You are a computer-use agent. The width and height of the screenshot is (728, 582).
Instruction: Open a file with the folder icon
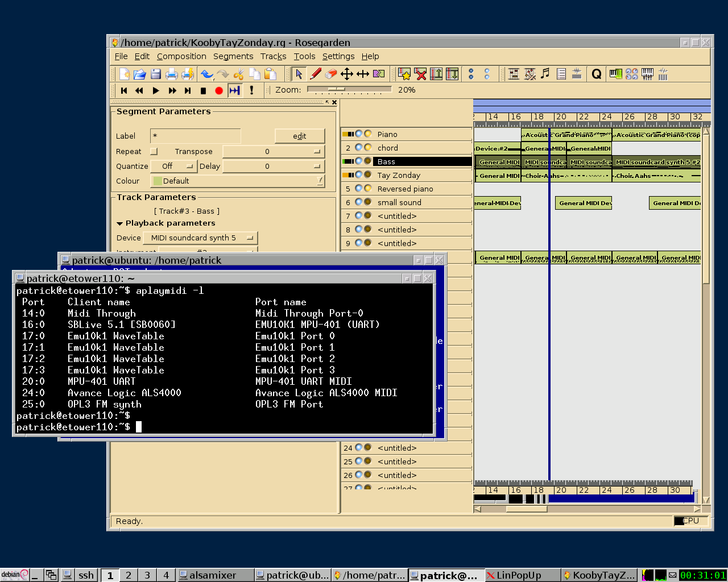point(140,74)
